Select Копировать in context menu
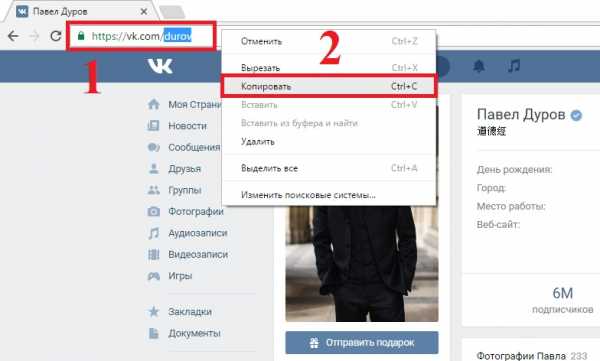Viewport: 600px width, 361px height. click(x=329, y=87)
